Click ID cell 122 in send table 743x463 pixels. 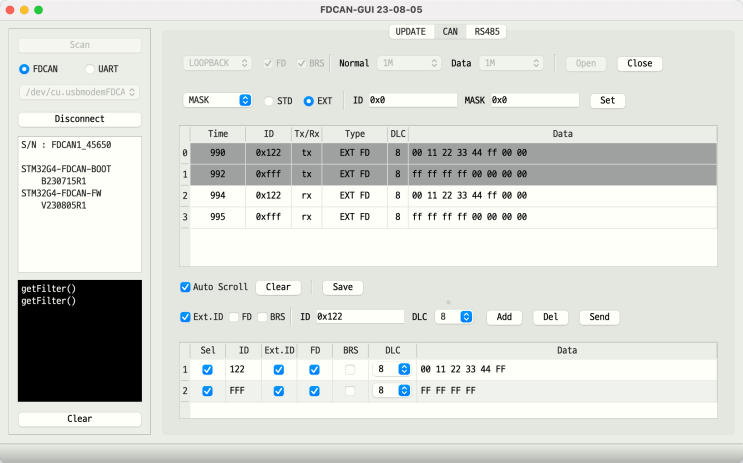244,370
